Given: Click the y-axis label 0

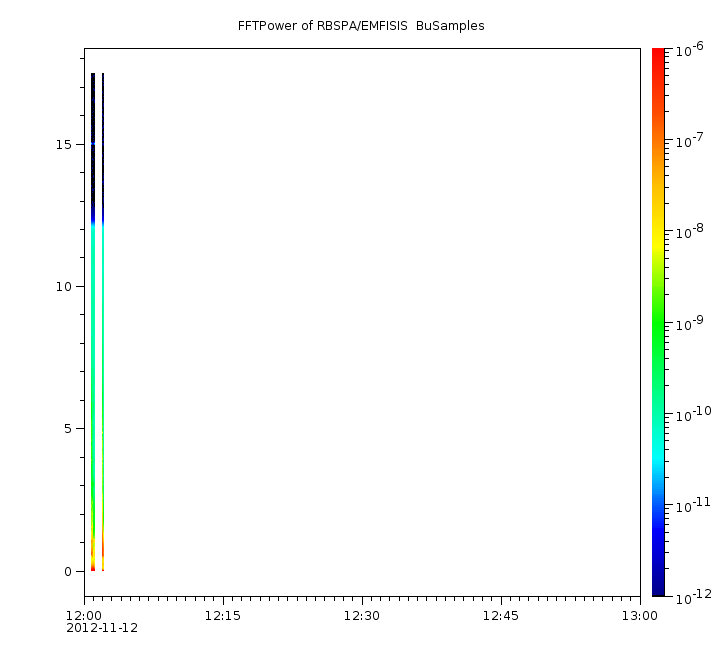Looking at the screenshot, I should coord(68,572).
